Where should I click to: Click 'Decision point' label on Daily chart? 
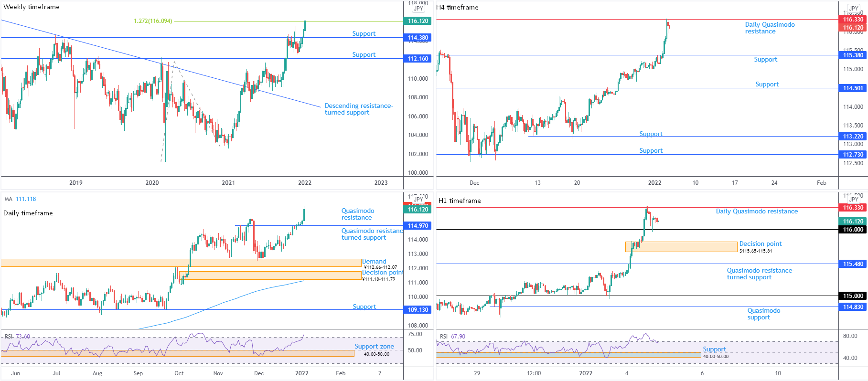click(x=383, y=273)
